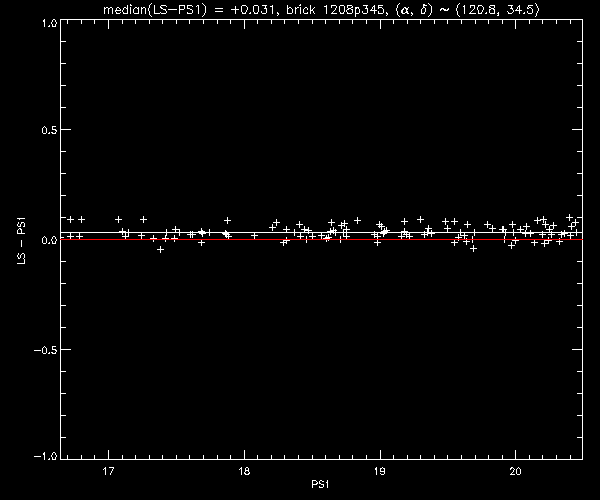
Task: Click the y-axis tick label -0.5
Action: [46, 350]
